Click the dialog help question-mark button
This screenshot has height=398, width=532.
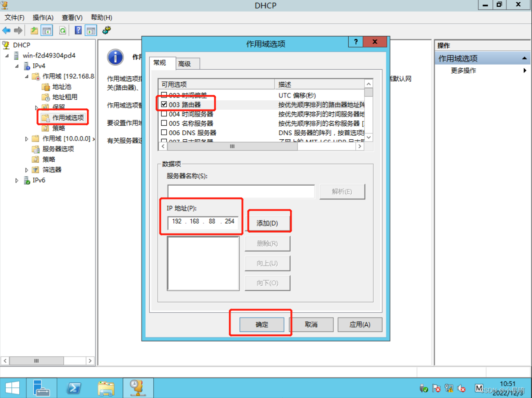coord(355,42)
